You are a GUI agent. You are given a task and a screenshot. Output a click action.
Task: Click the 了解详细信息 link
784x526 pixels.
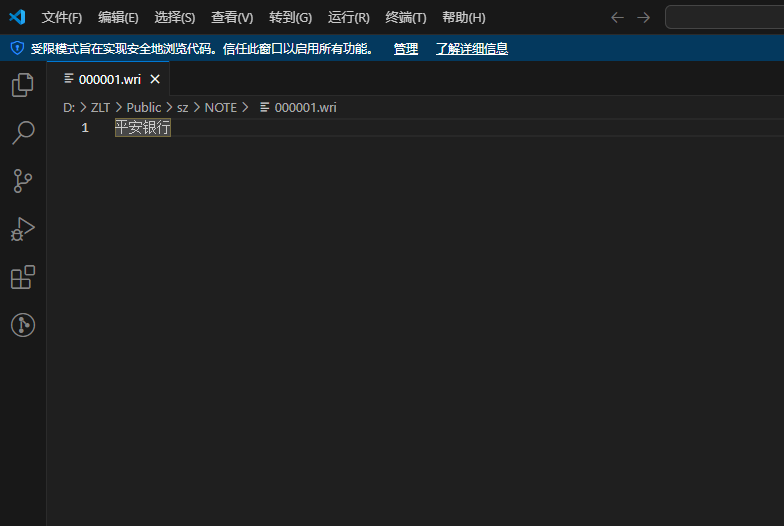click(471, 48)
